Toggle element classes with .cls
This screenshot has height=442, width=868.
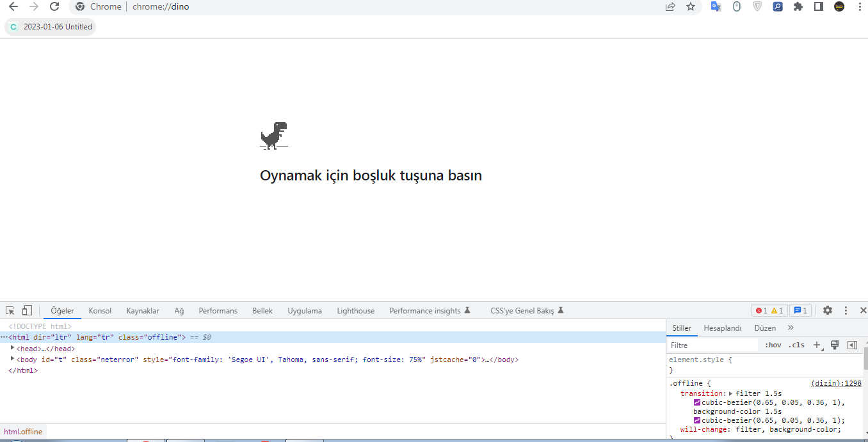click(796, 345)
